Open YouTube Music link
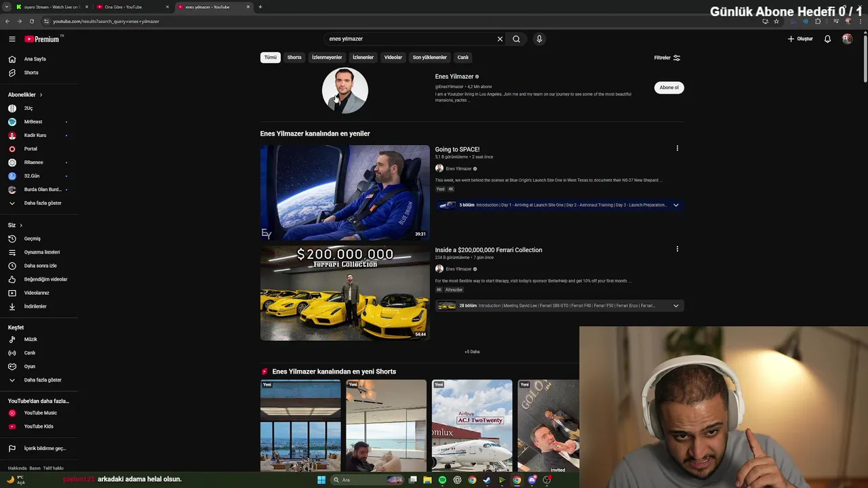The height and width of the screenshot is (488, 868). pos(39,413)
